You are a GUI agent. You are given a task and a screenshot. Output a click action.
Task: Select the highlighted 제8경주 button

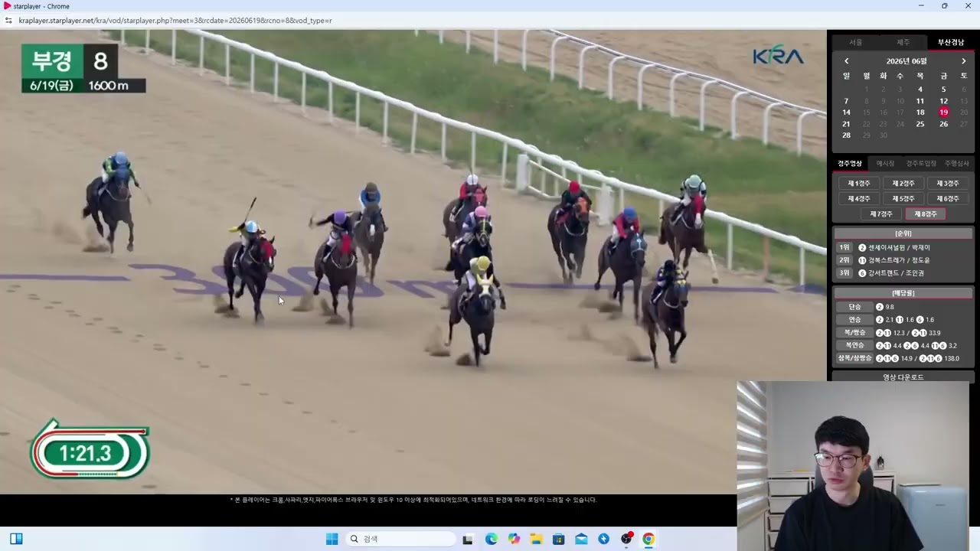tap(925, 214)
